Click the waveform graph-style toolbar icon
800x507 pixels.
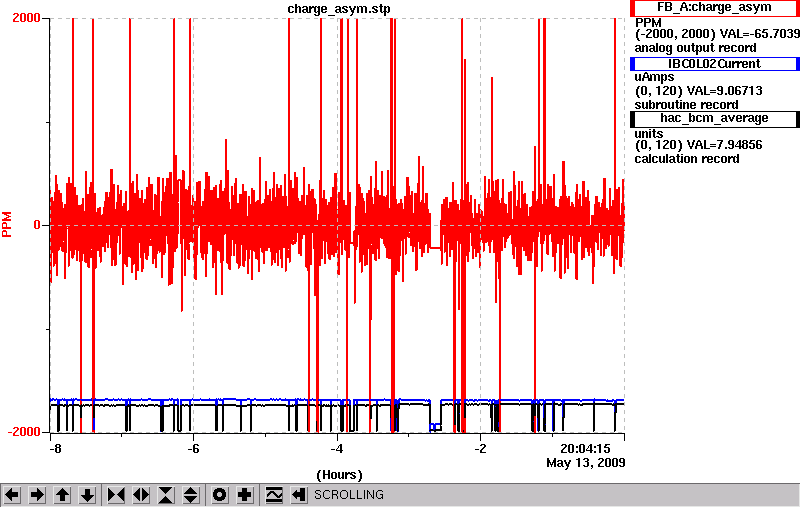[274, 495]
